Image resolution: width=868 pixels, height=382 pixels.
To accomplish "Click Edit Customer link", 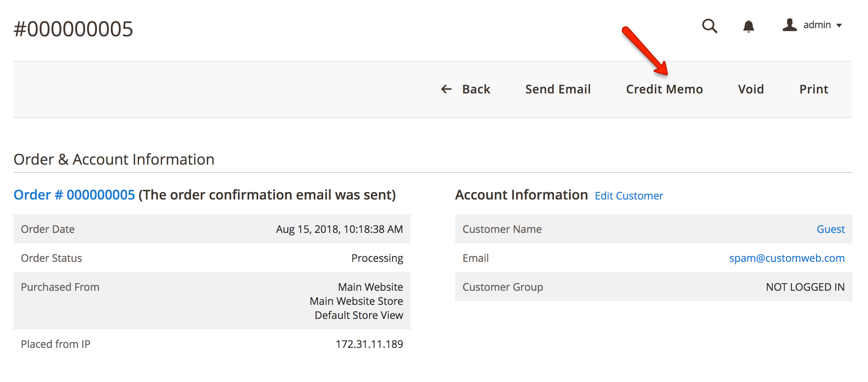I will (x=629, y=196).
